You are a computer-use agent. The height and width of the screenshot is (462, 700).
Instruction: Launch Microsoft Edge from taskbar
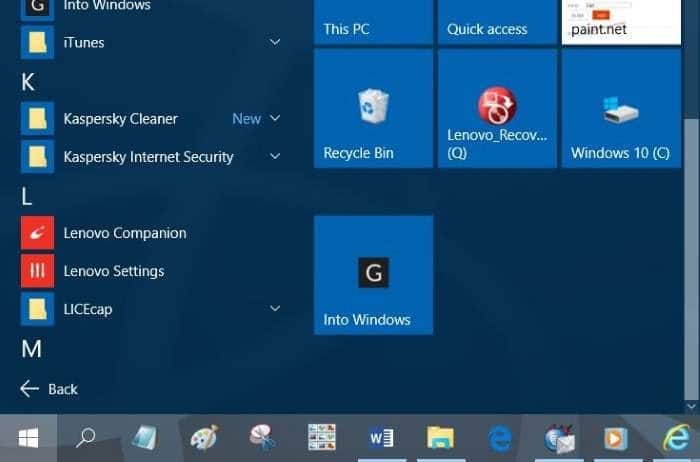click(500, 438)
